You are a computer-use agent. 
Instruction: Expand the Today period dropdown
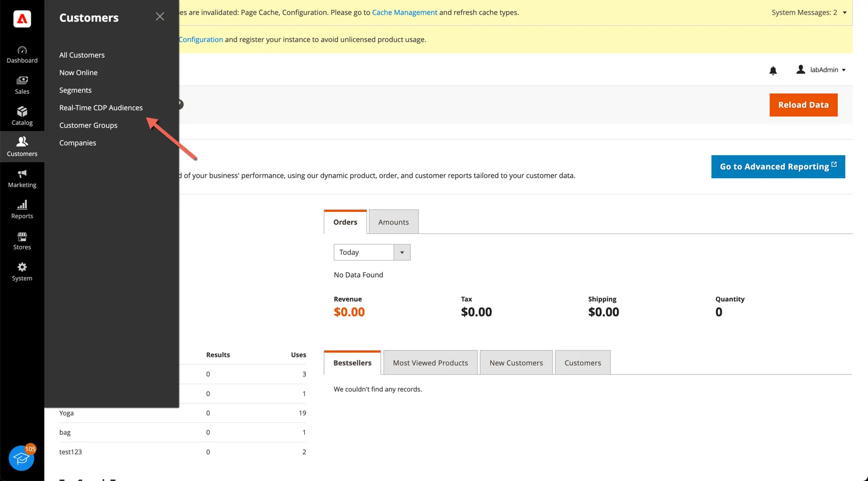(372, 252)
